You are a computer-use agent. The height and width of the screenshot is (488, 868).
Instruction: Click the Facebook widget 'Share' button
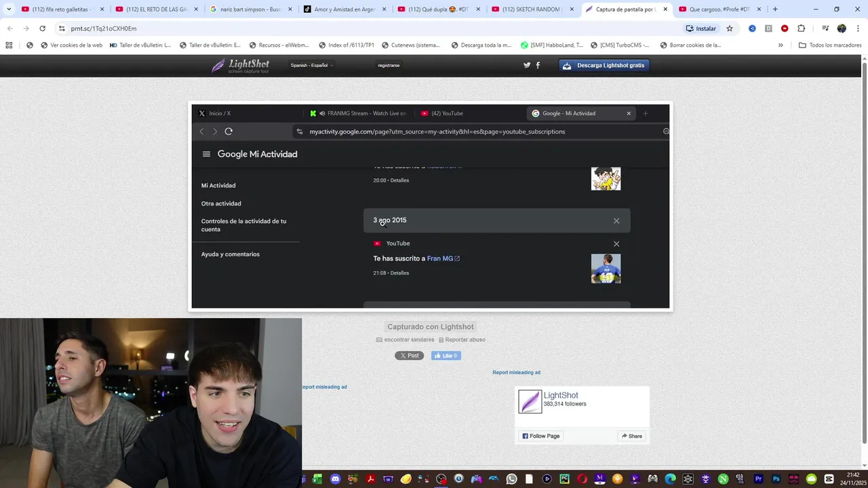coord(631,436)
